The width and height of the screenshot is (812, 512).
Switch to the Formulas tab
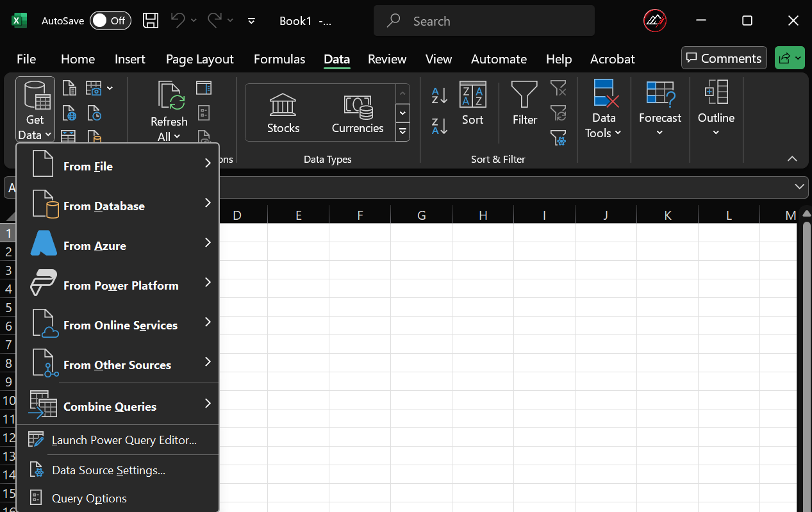click(x=279, y=59)
